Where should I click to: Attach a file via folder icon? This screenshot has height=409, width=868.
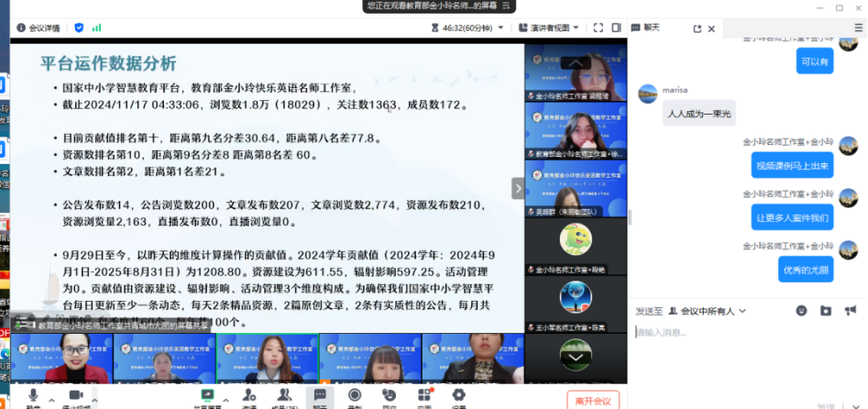pyautogui.click(x=826, y=310)
